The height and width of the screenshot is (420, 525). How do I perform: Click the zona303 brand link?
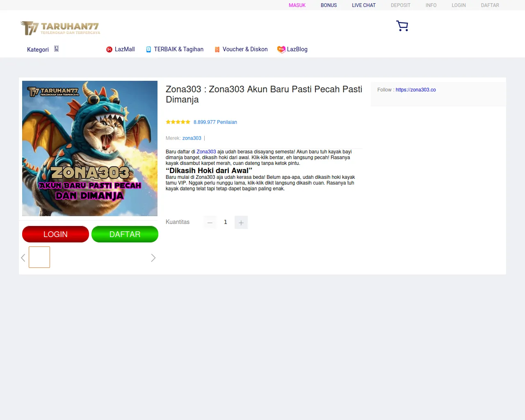[x=192, y=138]
